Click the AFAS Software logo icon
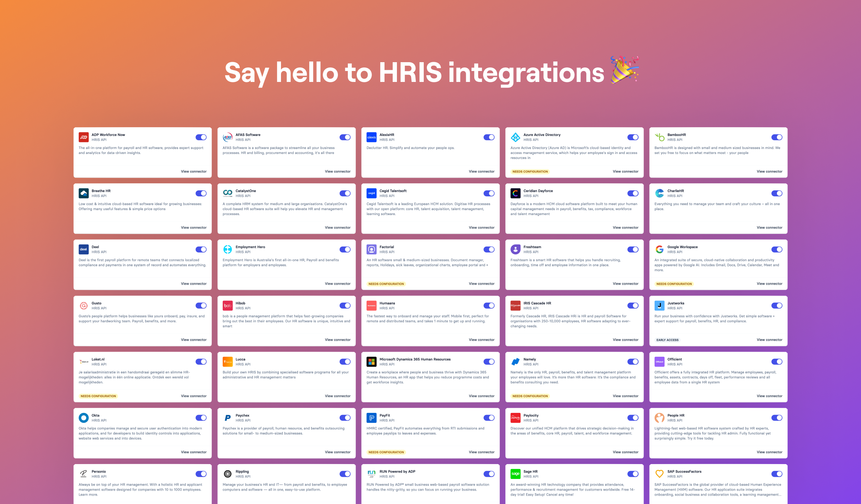Image resolution: width=861 pixels, height=504 pixels. coord(228,137)
